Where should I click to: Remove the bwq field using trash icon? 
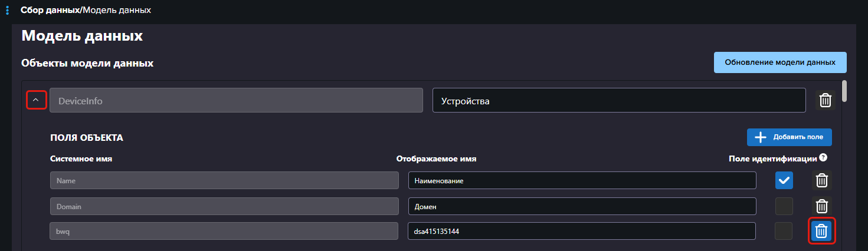[821, 232]
